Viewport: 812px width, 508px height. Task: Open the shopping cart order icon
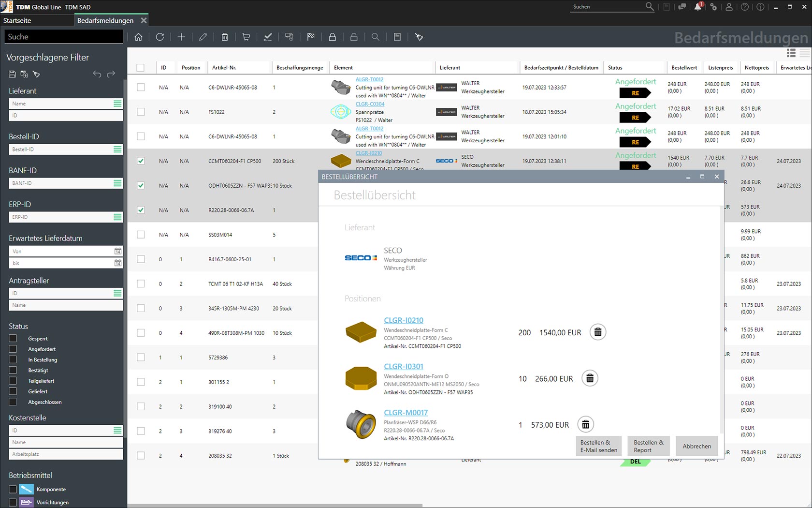point(246,37)
